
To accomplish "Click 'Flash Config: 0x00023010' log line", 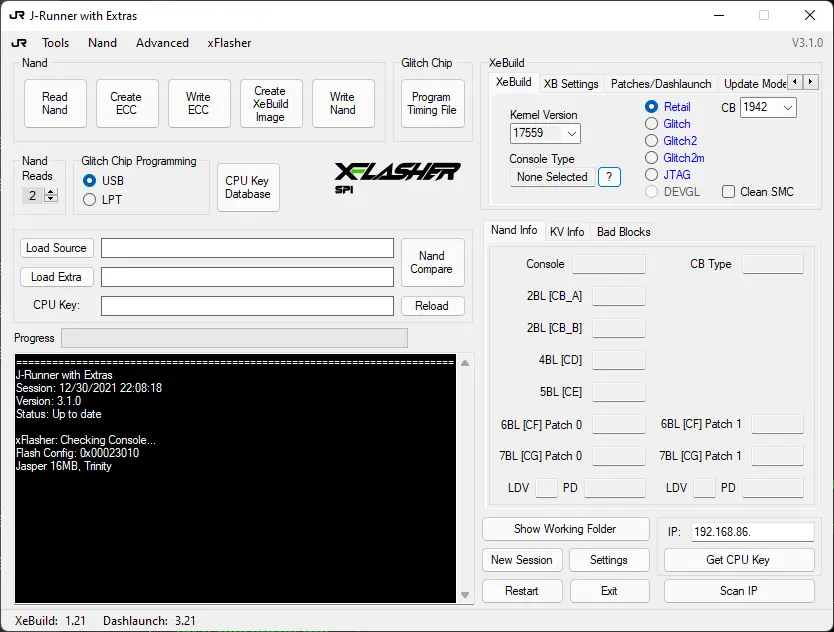I will 77,453.
